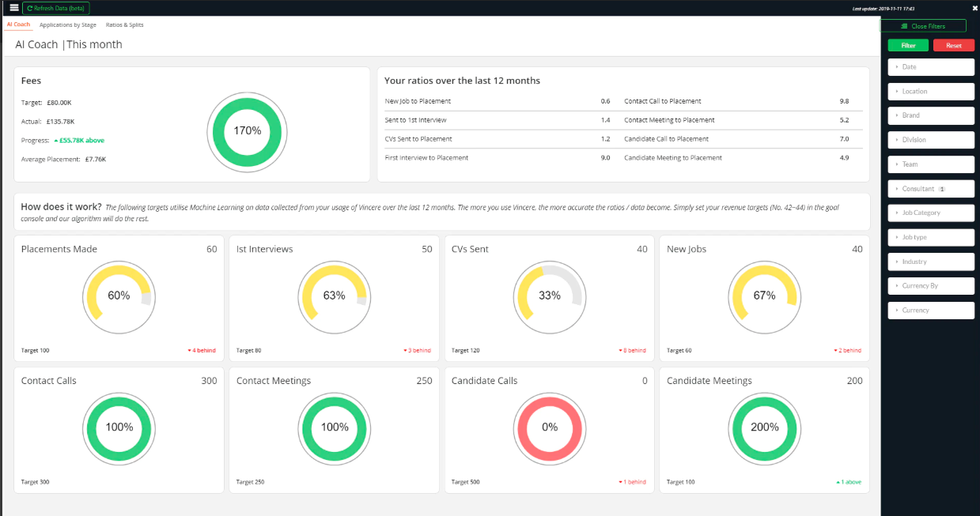Expand the Currency By filter
This screenshot has height=516, width=980.
point(931,286)
